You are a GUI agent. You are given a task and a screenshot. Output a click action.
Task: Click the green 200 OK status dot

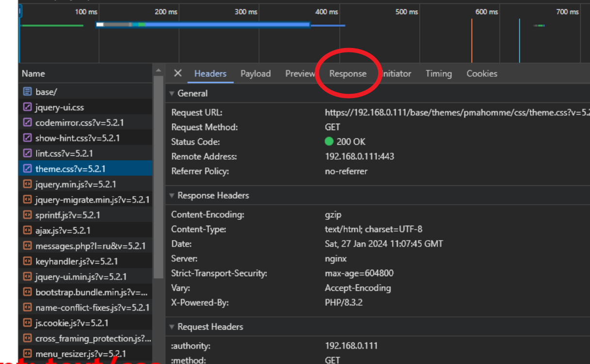(329, 142)
